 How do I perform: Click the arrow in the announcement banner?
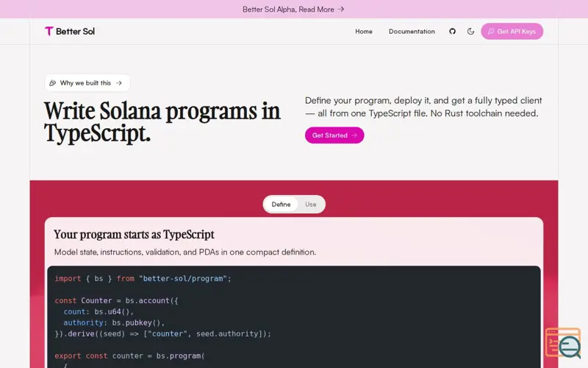(x=340, y=9)
